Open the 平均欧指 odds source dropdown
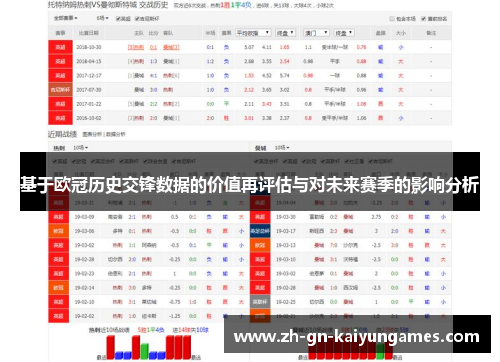Image resolution: width=500 pixels, height=362 pixels. 253,33
